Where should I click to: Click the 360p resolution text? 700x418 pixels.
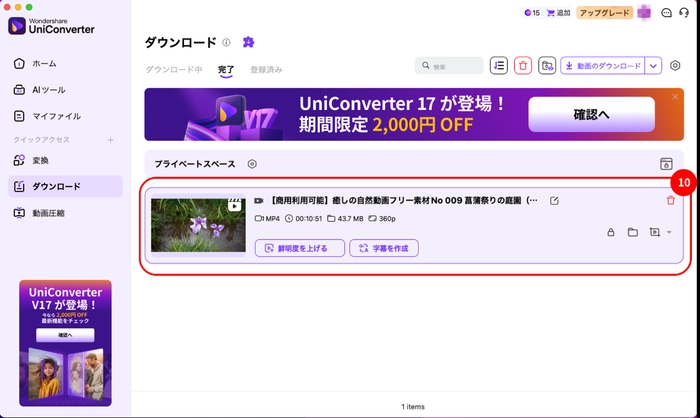click(x=387, y=219)
